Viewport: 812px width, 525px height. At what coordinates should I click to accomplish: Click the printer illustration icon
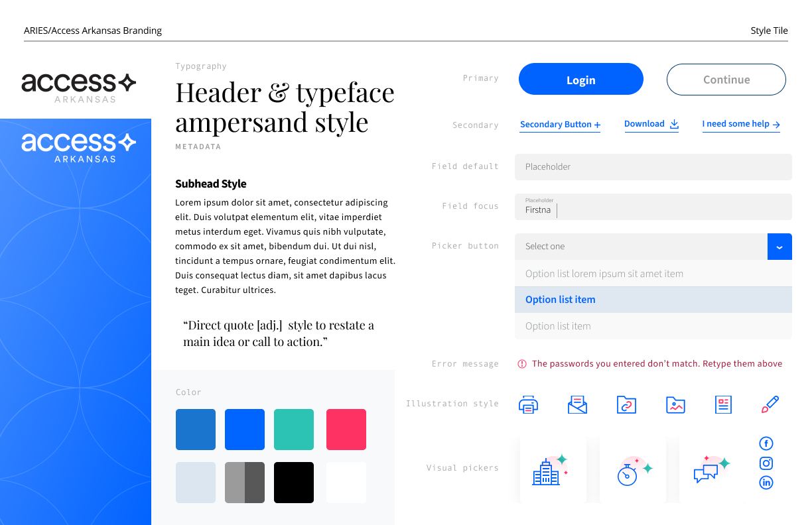click(528, 404)
